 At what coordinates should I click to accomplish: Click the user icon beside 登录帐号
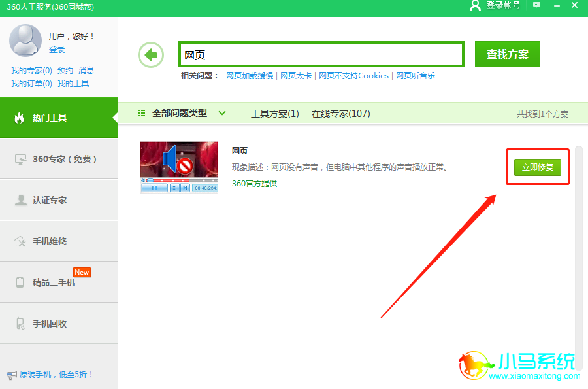click(475, 6)
